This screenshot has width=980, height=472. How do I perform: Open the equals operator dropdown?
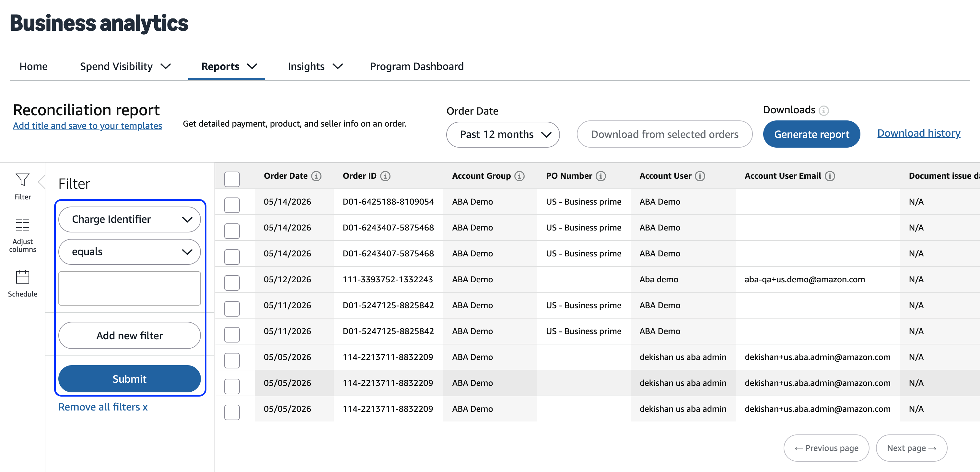(129, 252)
